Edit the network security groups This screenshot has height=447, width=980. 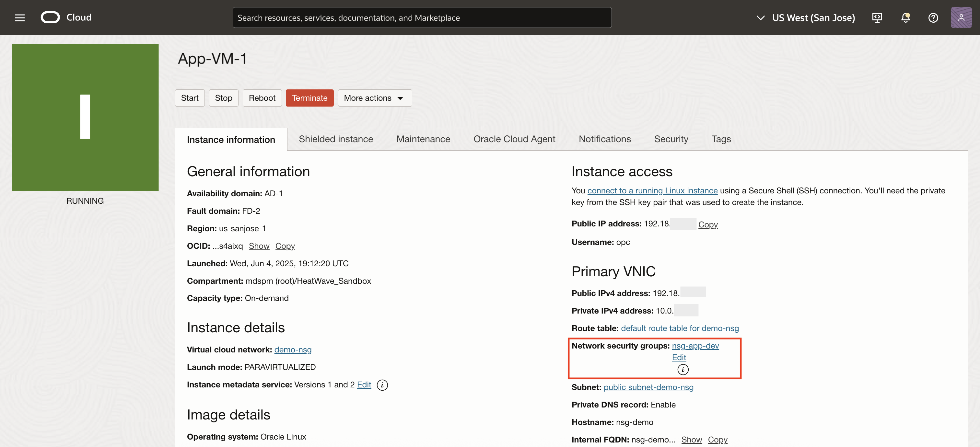pyautogui.click(x=679, y=357)
